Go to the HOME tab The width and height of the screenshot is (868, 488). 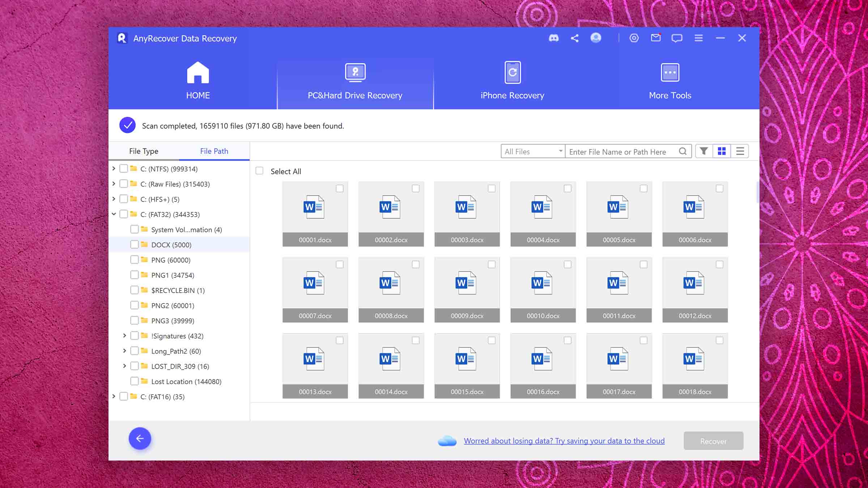198,81
